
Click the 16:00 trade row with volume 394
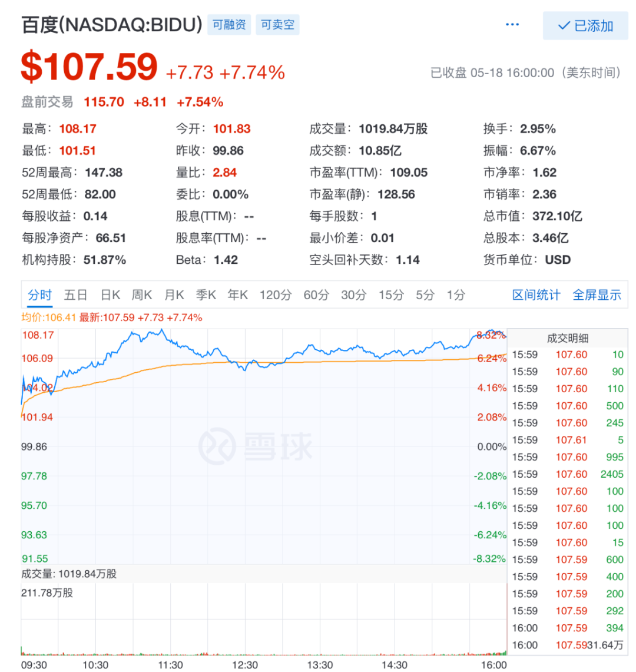(x=568, y=628)
